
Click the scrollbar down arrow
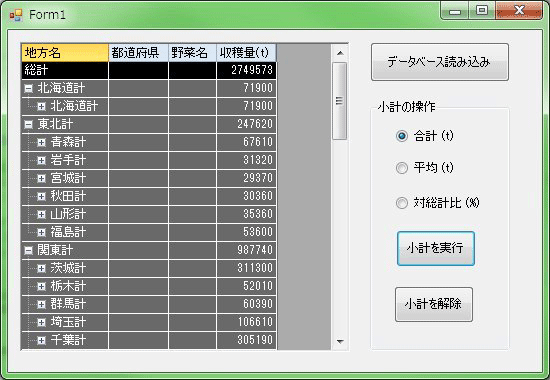pos(340,341)
